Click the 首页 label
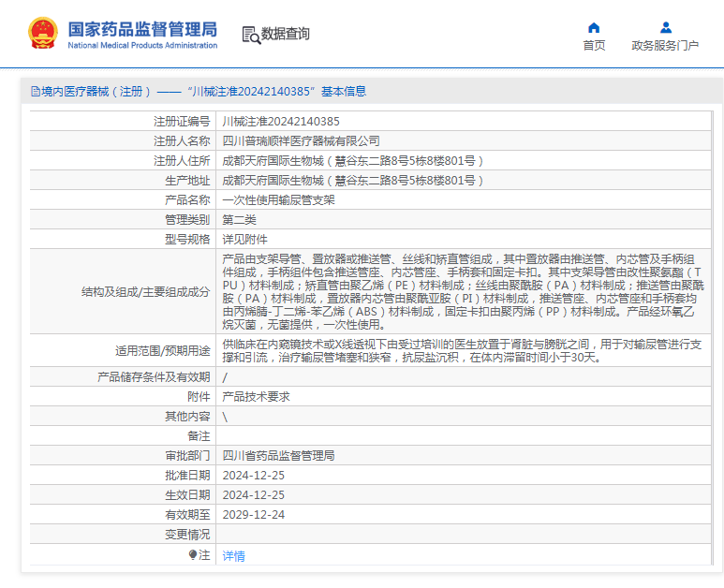724x588 pixels. coord(594,45)
